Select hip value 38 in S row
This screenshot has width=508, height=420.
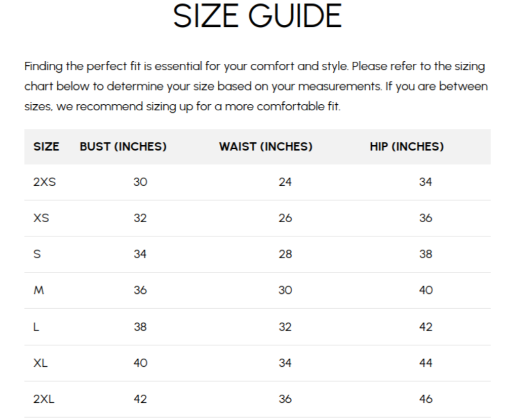coord(426,254)
